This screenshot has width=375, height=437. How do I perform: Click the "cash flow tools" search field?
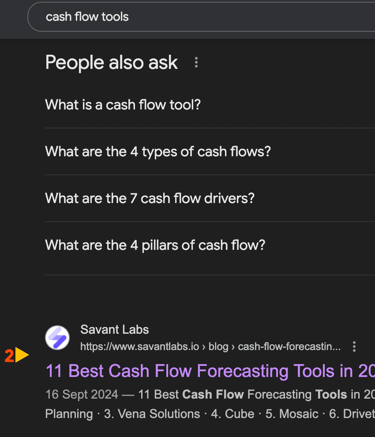202,17
